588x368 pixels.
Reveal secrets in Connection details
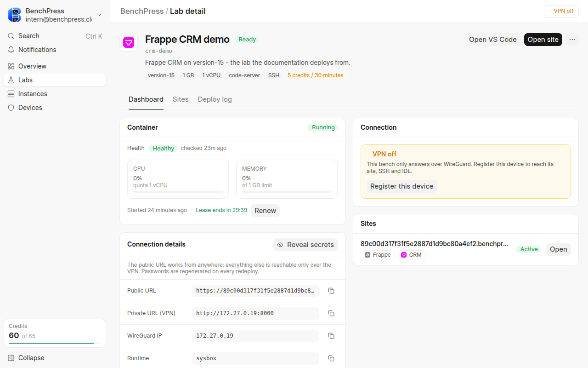[305, 245]
